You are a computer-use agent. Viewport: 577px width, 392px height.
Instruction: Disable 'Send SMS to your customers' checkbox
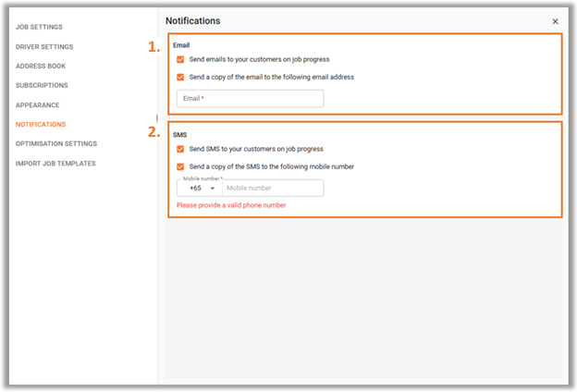(x=180, y=149)
